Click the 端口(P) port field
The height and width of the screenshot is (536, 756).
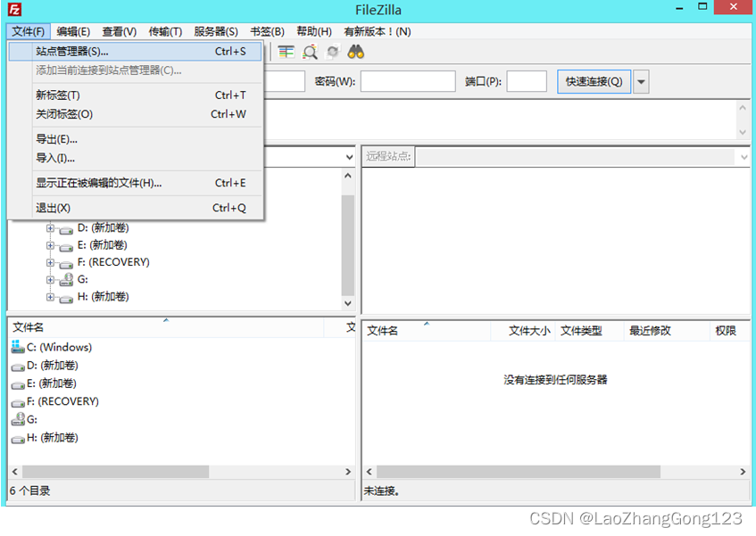point(527,81)
